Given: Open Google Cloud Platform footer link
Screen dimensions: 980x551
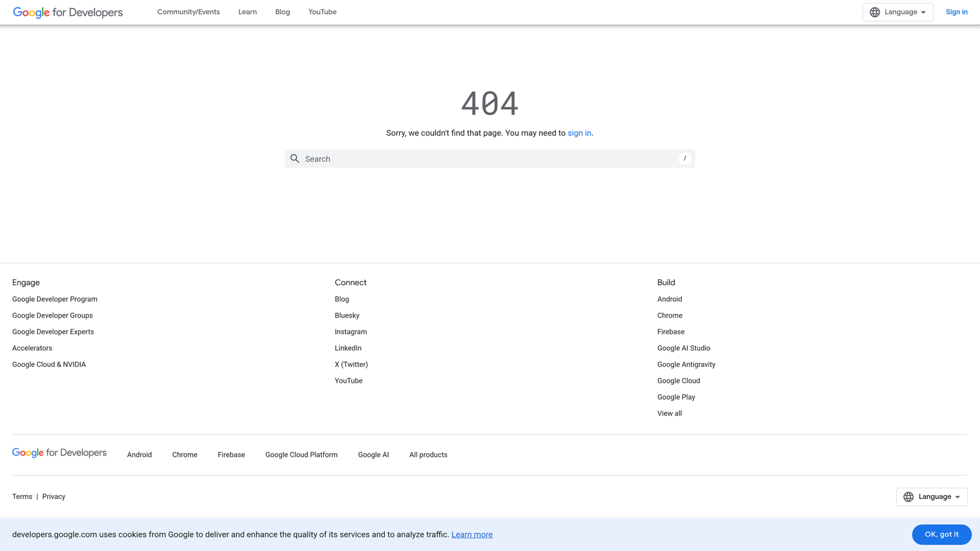Looking at the screenshot, I should click(x=301, y=455).
